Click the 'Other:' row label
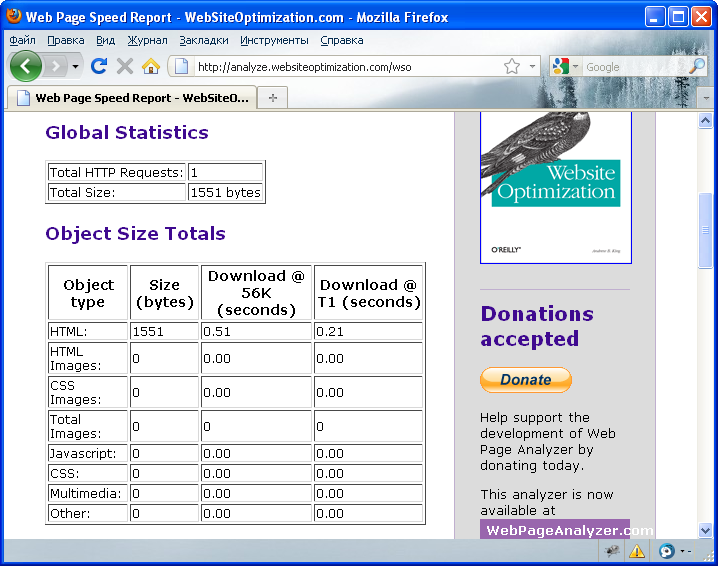The image size is (718, 566). [87, 513]
